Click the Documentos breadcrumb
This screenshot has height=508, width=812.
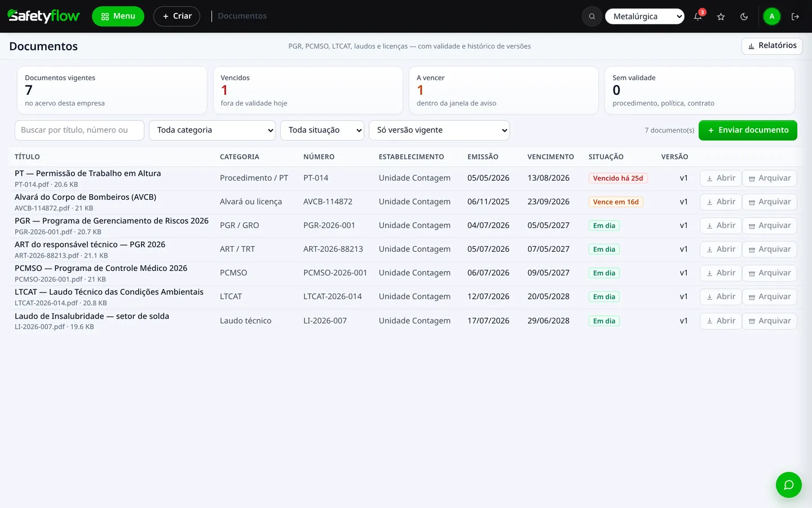pos(242,16)
